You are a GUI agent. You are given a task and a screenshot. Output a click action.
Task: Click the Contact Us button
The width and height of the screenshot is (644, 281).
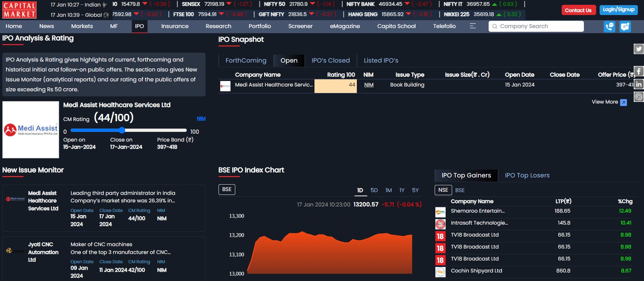(578, 10)
